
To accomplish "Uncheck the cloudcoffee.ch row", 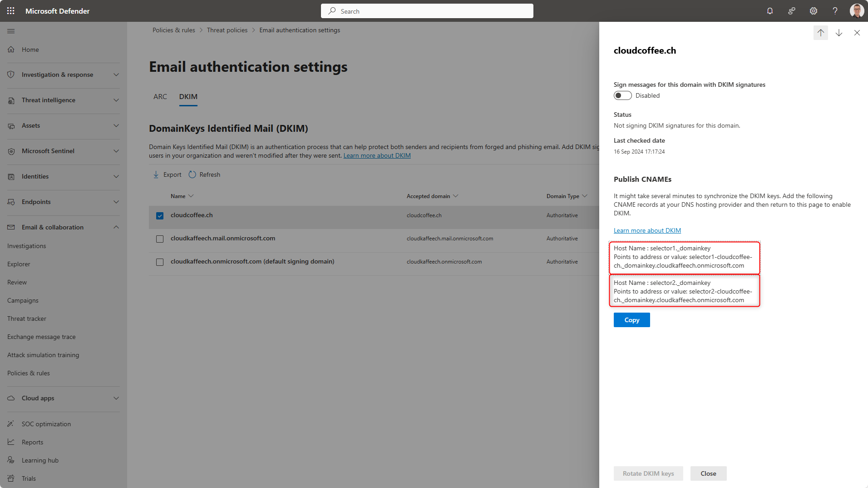I will pyautogui.click(x=159, y=215).
